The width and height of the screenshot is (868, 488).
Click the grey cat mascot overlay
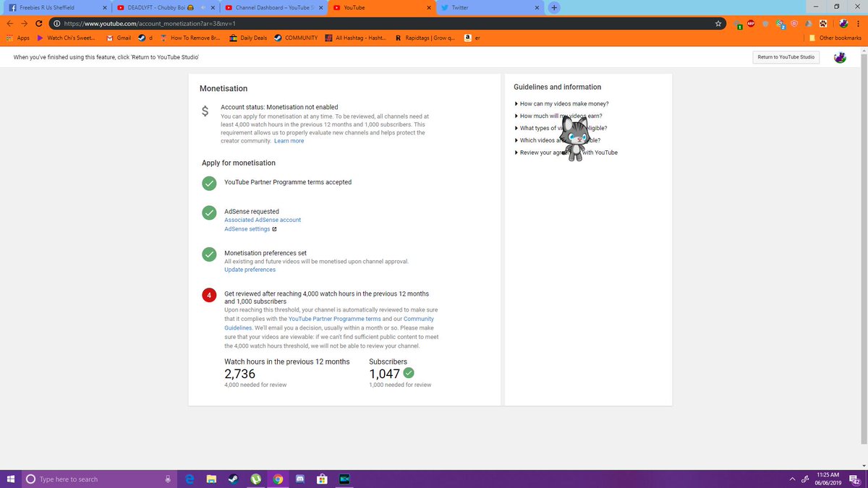[x=574, y=137]
